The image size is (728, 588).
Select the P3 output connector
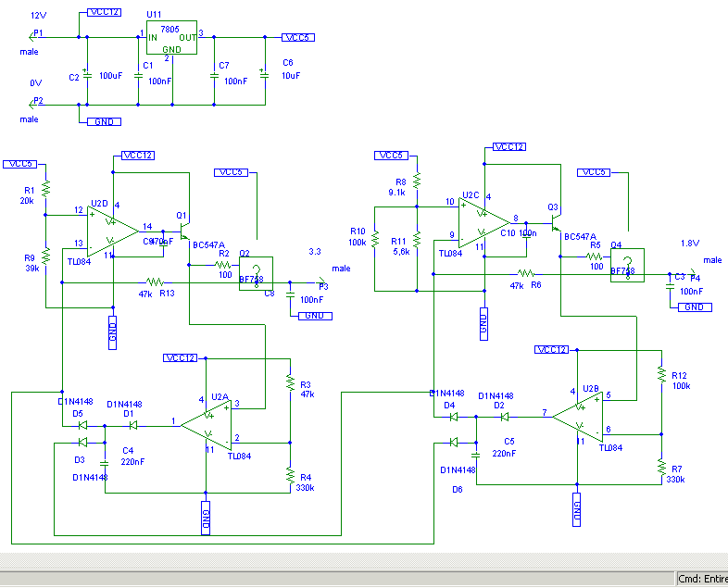(320, 281)
